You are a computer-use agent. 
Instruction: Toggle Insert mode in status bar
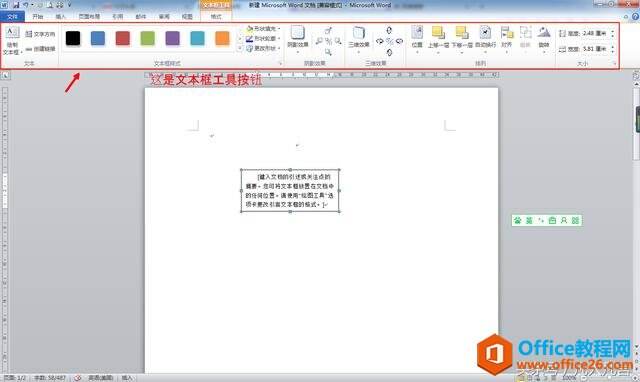click(x=127, y=378)
